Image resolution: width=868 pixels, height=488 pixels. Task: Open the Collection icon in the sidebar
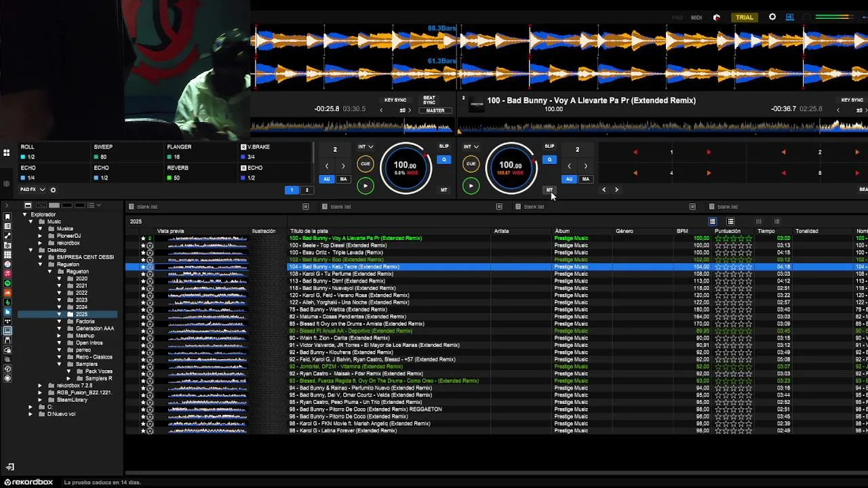click(7, 216)
